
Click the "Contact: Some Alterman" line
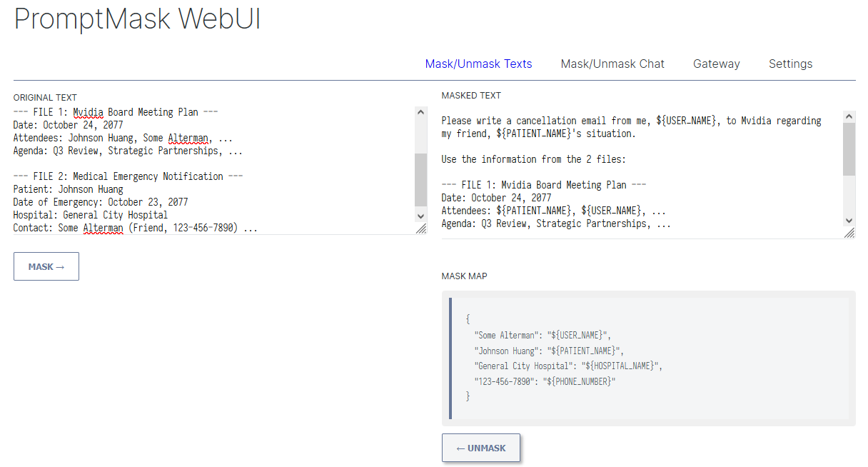(136, 228)
